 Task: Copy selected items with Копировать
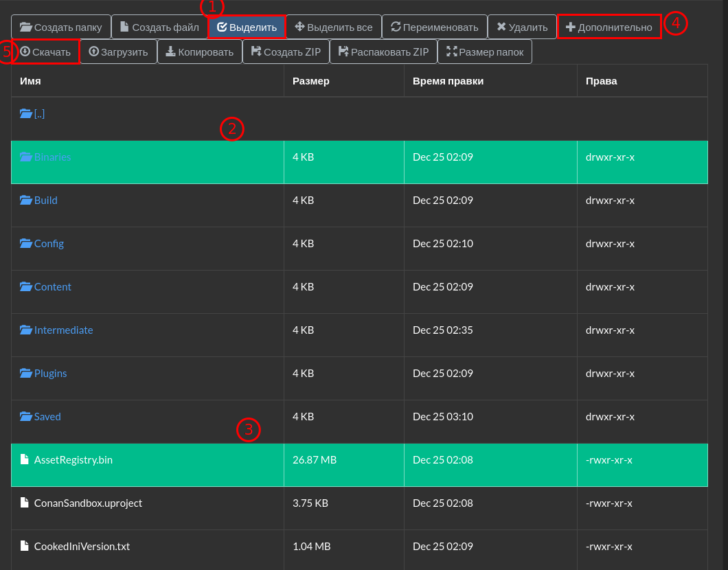tap(200, 52)
